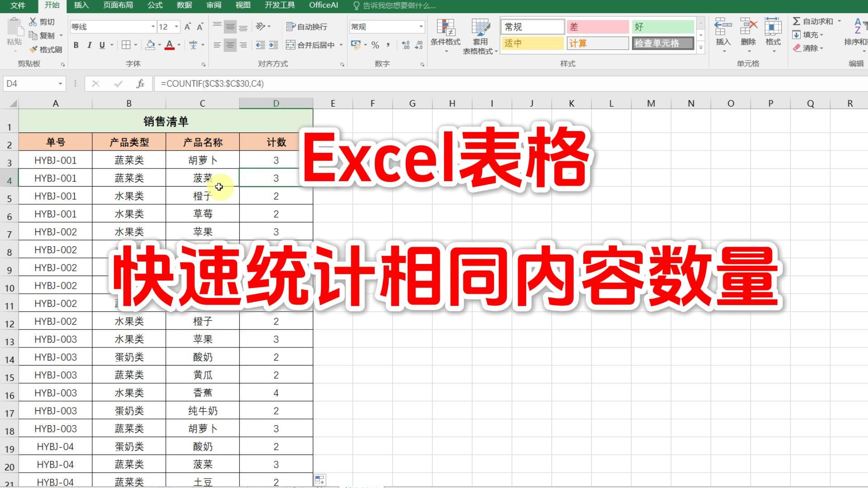868x488 pixels.
Task: Expand the cell styles gallery more arrow
Action: pyautogui.click(x=701, y=47)
